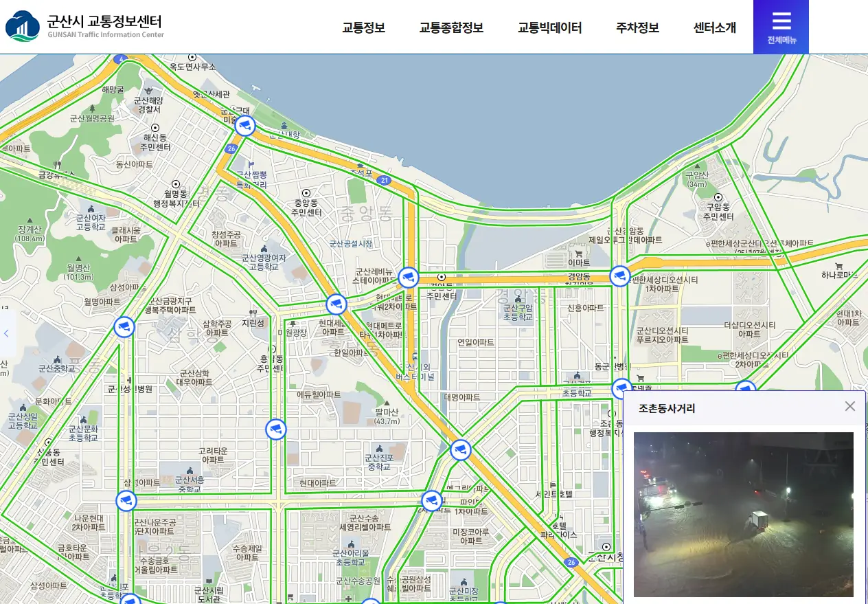Select CCTV camera icon west of 팔마산
The width and height of the screenshot is (868, 604).
(276, 429)
